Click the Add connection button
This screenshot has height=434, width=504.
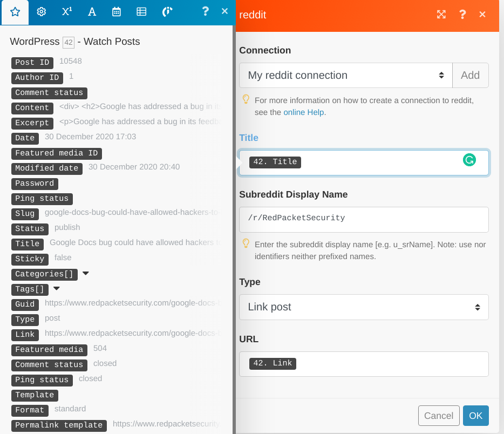(x=470, y=75)
